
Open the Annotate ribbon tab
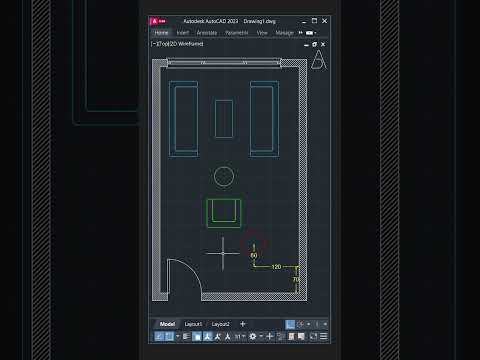(207, 33)
